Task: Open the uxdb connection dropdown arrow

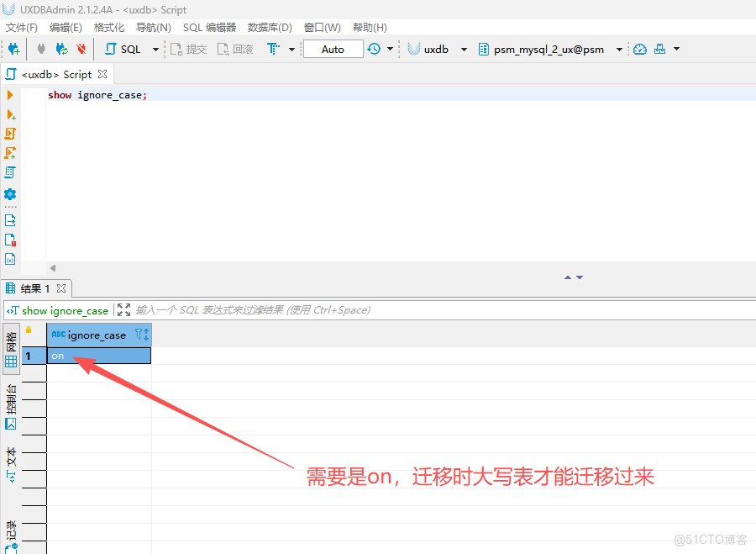Action: point(464,50)
